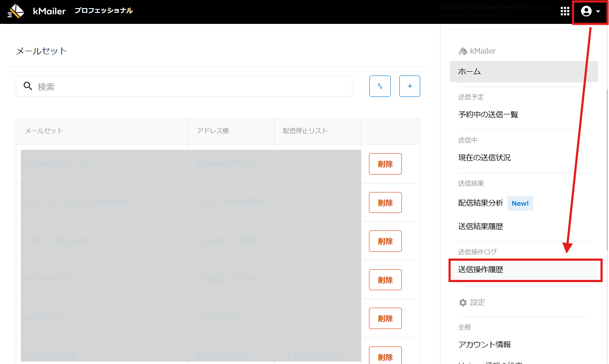The width and height of the screenshot is (609, 364).
Task: Open the apps grid icon
Action: (565, 11)
